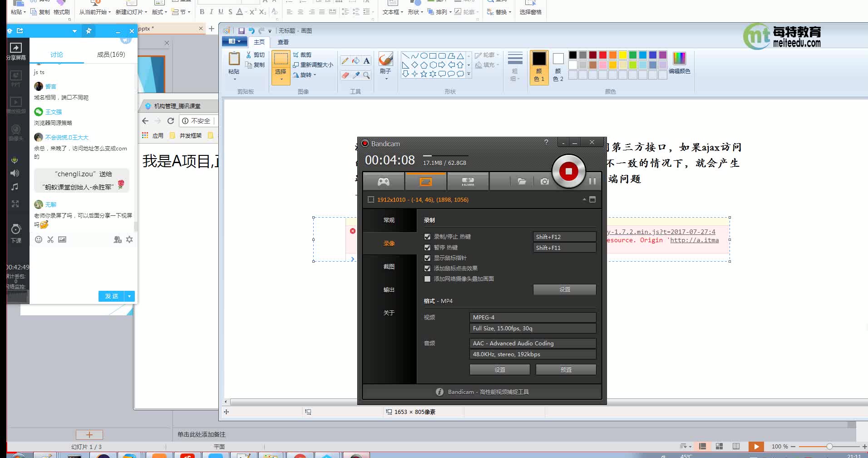Switch to the Paint Home tab
Image resolution: width=868 pixels, height=458 pixels.
coord(259,42)
